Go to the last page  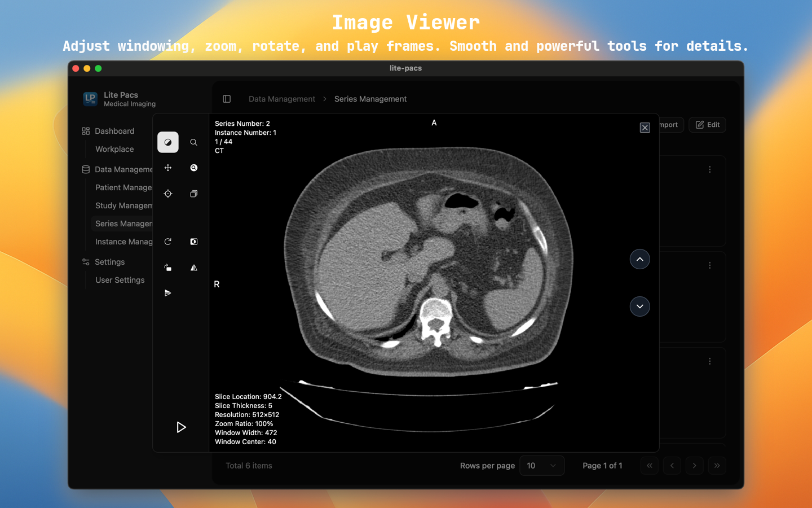click(717, 466)
